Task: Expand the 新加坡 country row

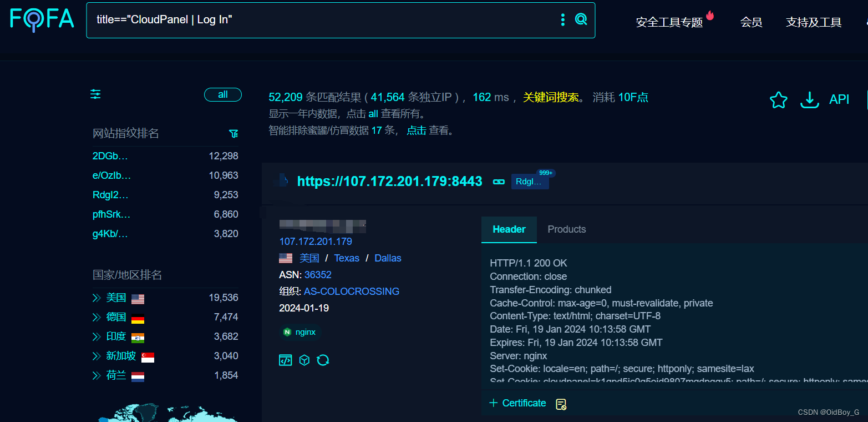Action: click(97, 356)
